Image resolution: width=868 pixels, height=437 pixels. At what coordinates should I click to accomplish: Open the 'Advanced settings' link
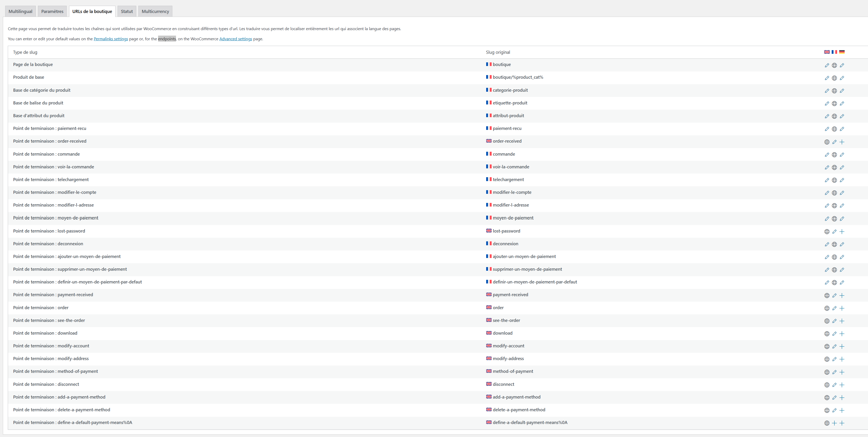[235, 39]
